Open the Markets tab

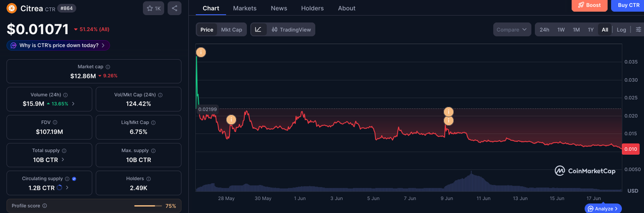245,8
